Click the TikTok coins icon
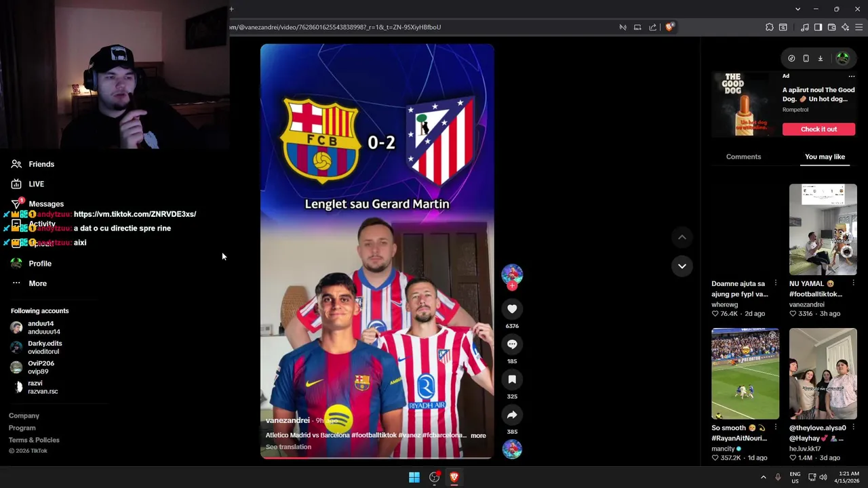 (x=791, y=58)
